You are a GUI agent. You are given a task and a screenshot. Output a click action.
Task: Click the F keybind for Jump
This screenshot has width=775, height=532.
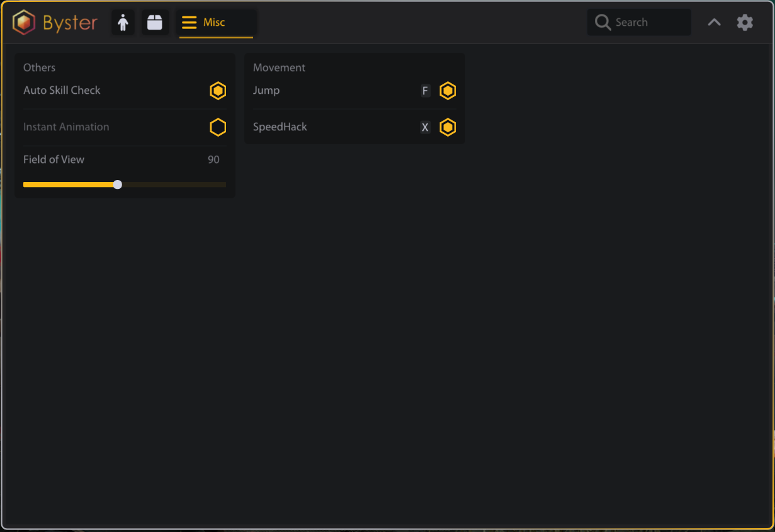pyautogui.click(x=425, y=91)
